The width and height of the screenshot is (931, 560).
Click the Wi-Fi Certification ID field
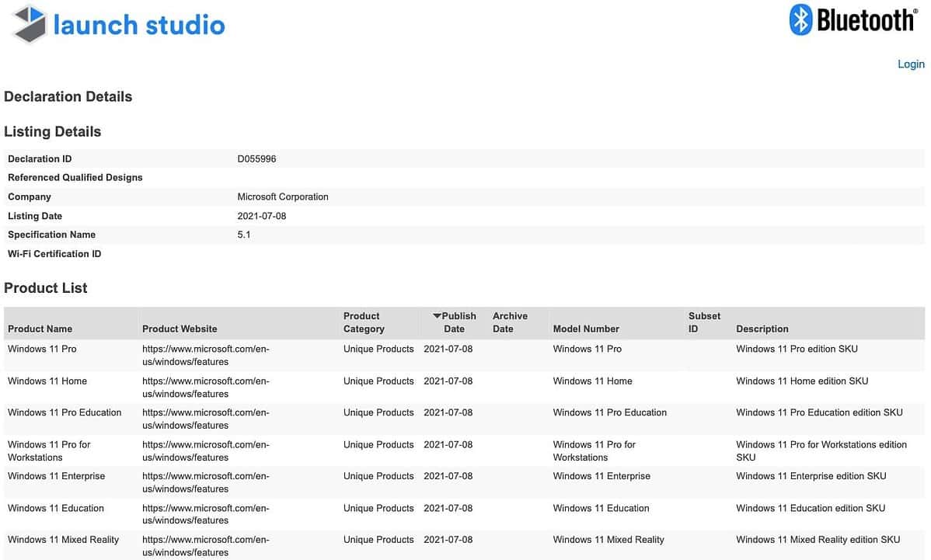point(54,253)
